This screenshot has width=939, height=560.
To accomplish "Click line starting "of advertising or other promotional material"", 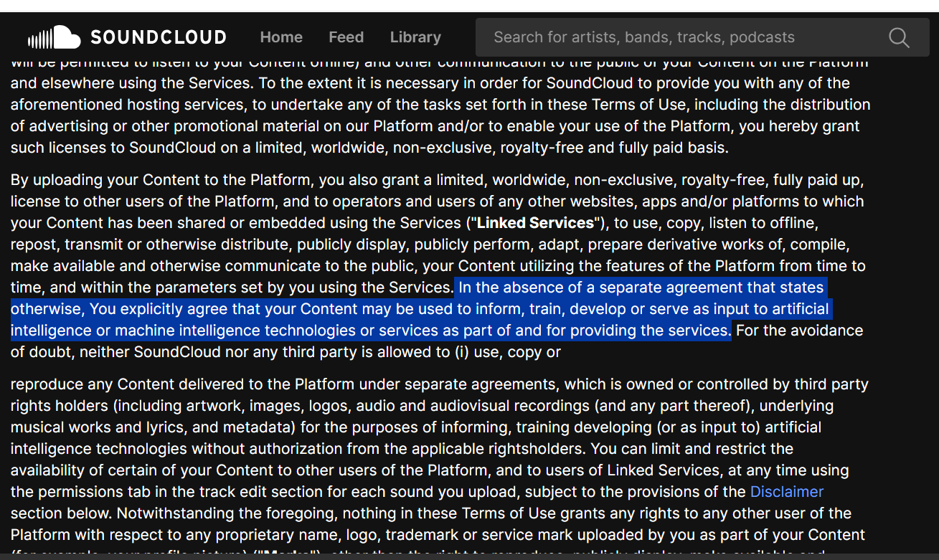I will [435, 126].
